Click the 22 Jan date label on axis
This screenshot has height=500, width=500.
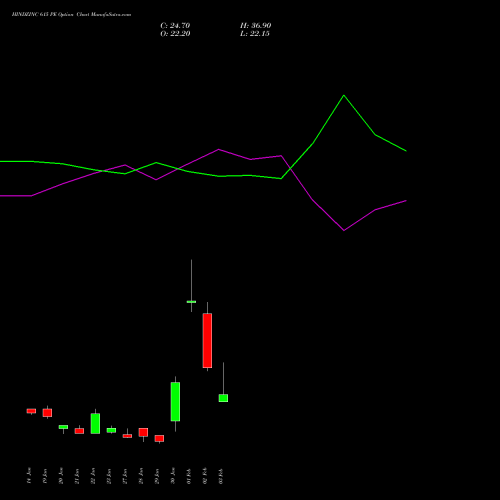(x=93, y=476)
